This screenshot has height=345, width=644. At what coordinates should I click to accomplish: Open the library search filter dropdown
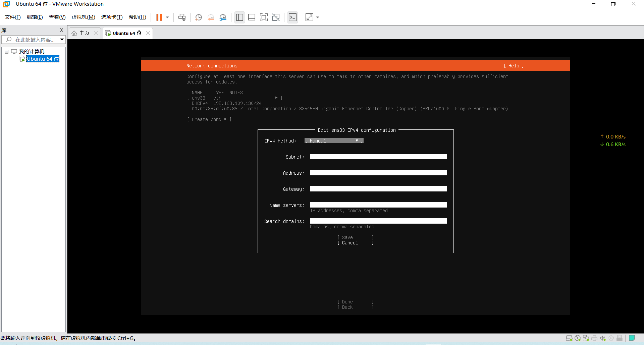click(x=62, y=40)
